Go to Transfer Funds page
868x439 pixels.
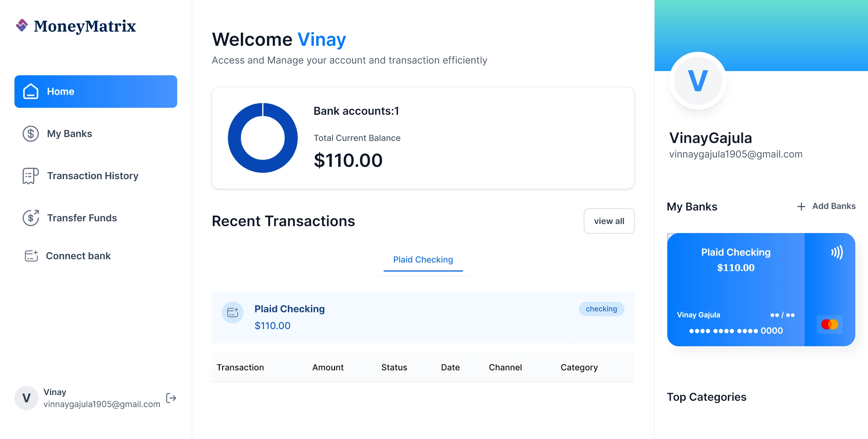click(82, 218)
